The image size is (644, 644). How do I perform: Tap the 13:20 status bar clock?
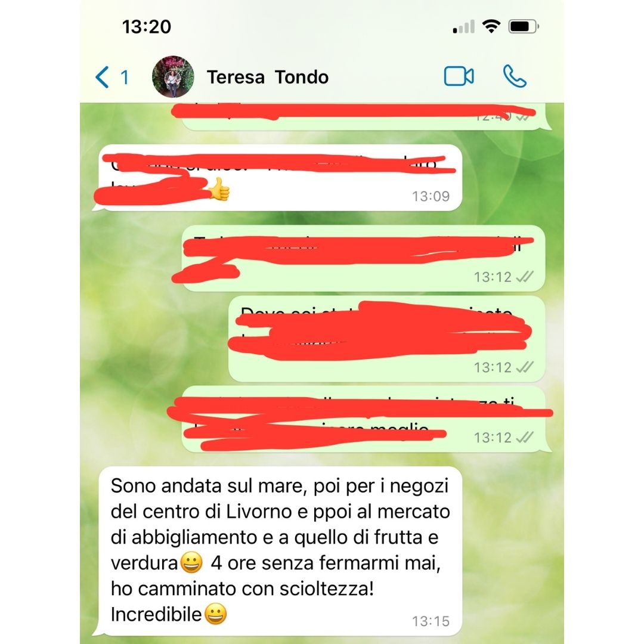147,27
